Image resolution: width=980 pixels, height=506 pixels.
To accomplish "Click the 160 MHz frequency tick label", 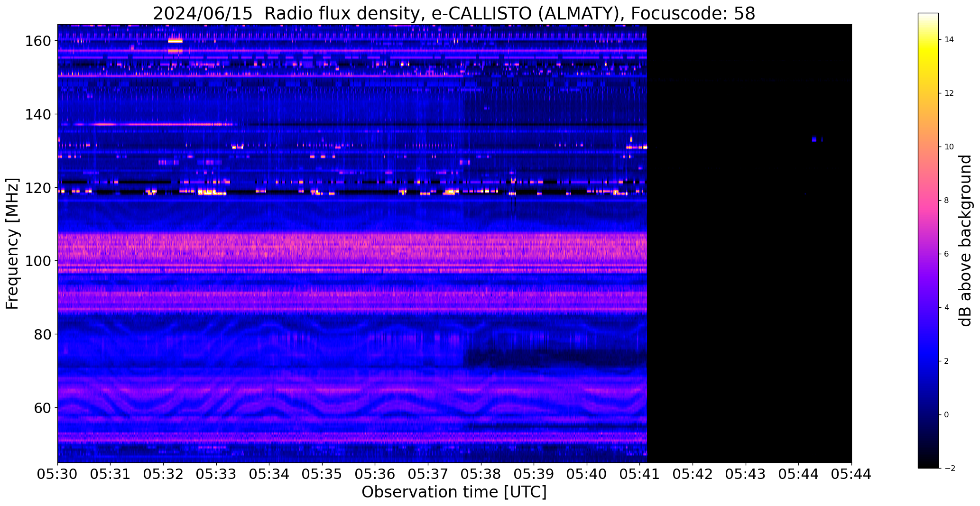I will 37,41.
